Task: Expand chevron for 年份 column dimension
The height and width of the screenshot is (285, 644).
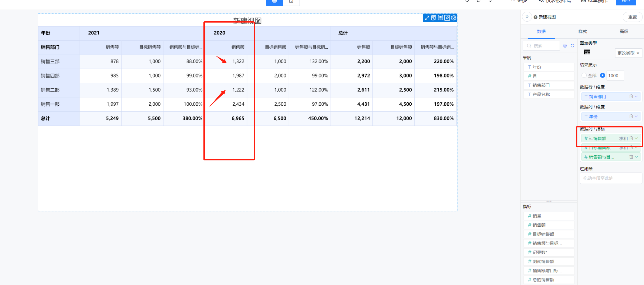Action: coord(636,116)
